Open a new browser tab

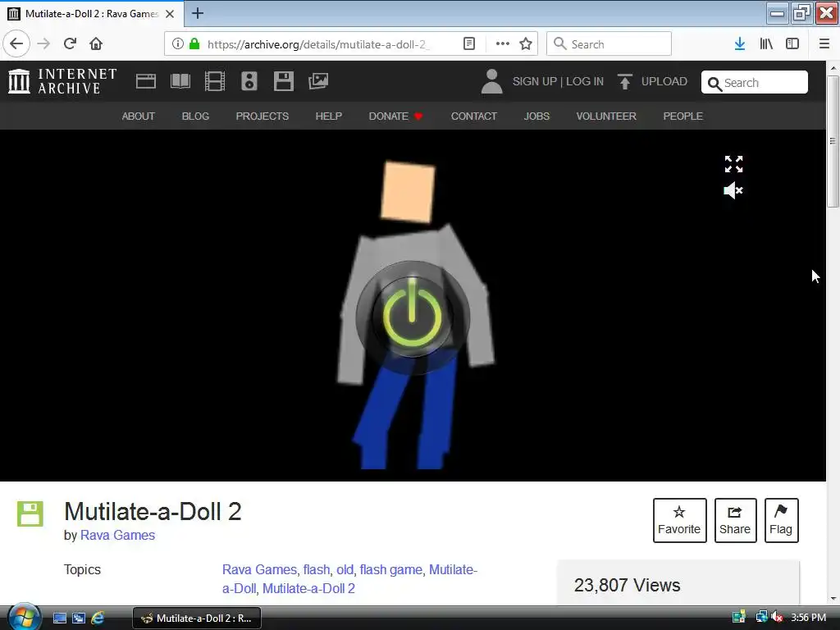(x=198, y=13)
